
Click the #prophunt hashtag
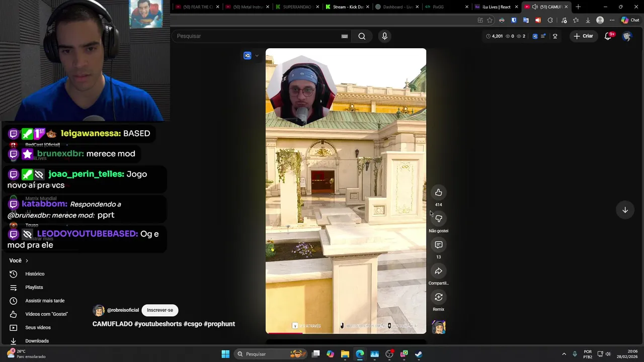click(219, 324)
